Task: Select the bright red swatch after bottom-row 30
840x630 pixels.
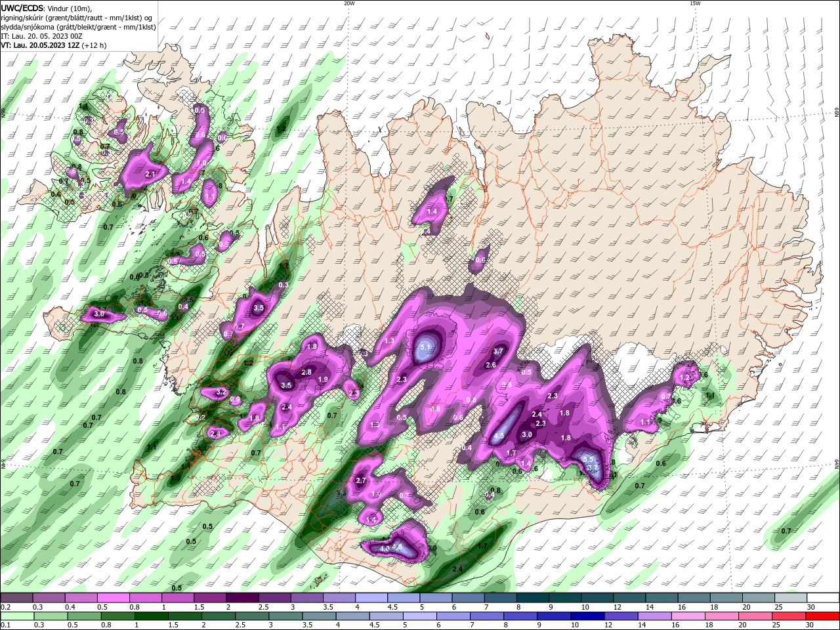Action: click(x=822, y=616)
